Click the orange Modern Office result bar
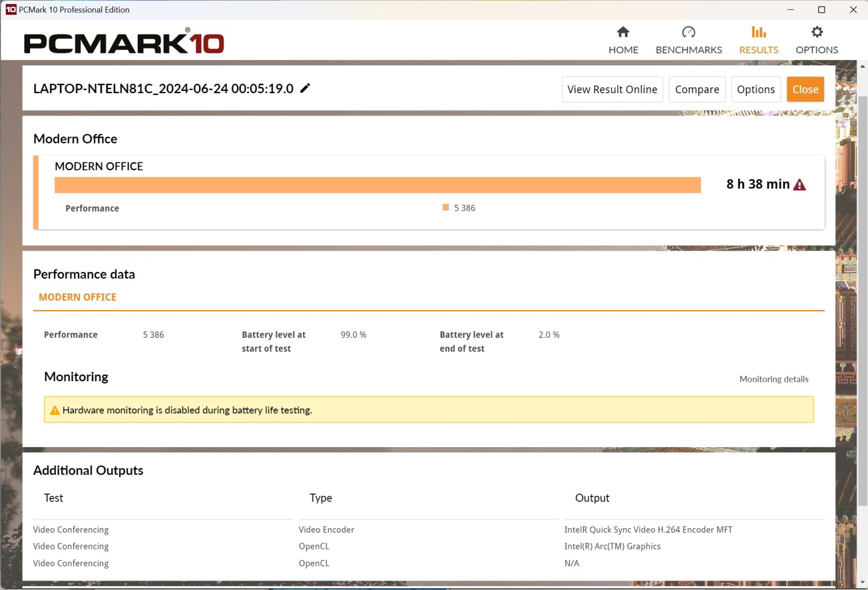 click(377, 185)
